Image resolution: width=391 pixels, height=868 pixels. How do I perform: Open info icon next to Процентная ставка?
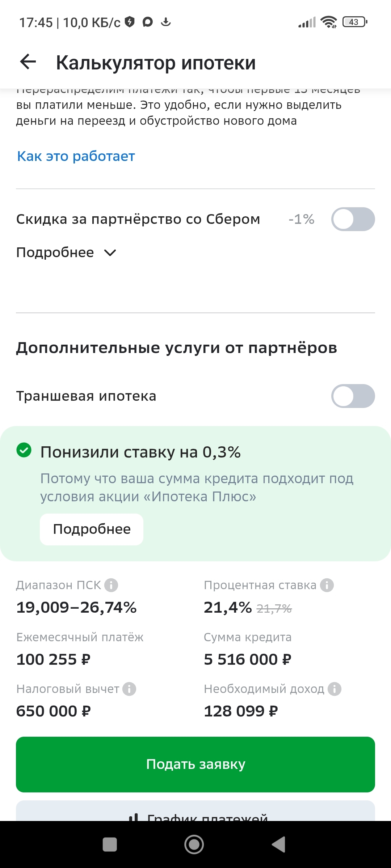327,585
